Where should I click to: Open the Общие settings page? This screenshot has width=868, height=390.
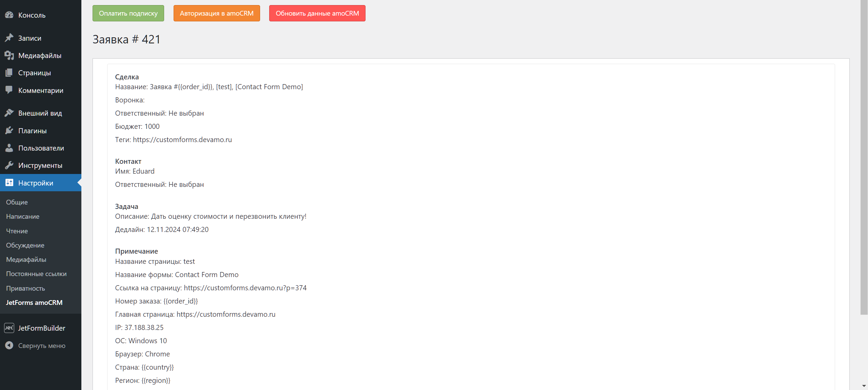coord(17,202)
